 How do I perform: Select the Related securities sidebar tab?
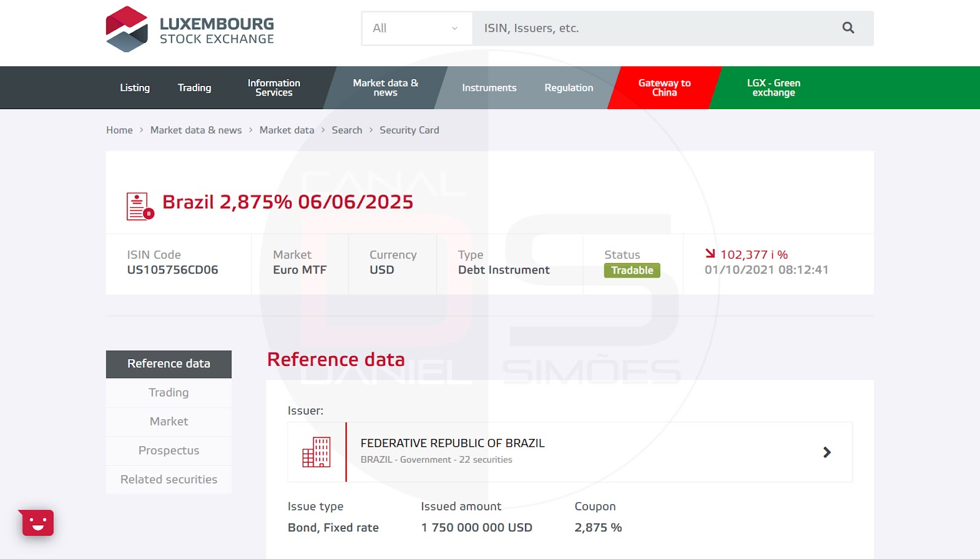click(168, 479)
